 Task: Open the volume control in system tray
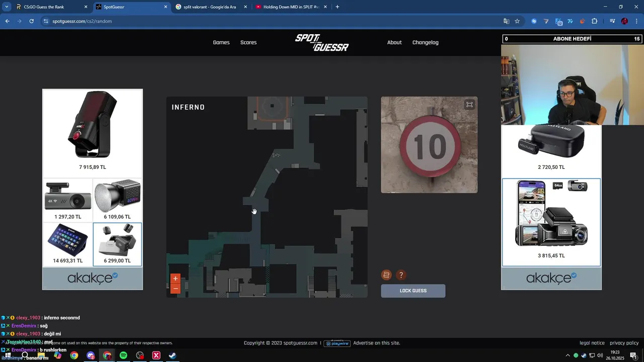tap(600, 355)
